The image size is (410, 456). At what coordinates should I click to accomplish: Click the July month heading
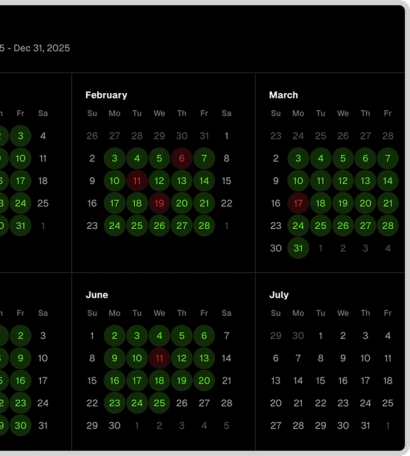point(279,295)
